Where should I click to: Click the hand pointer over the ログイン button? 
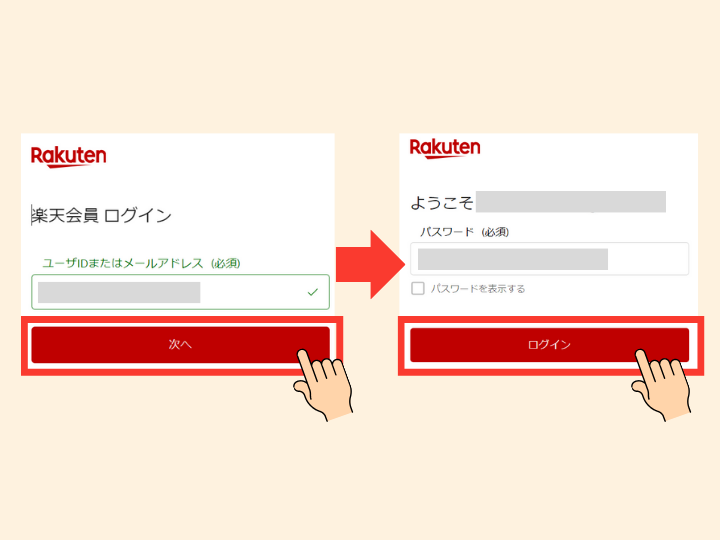tap(661, 385)
